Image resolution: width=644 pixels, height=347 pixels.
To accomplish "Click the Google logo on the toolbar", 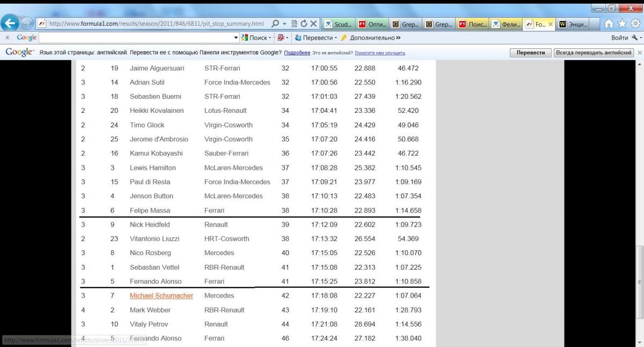I will click(27, 38).
